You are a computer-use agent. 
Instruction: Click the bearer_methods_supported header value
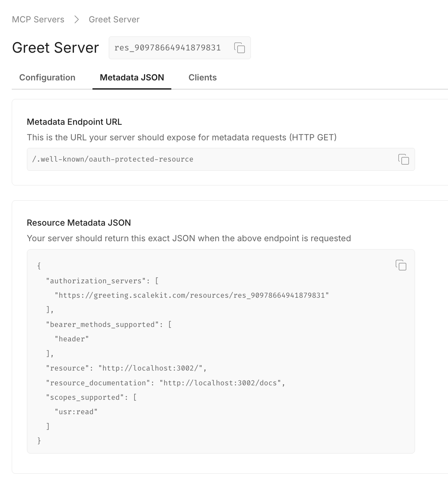tap(71, 339)
